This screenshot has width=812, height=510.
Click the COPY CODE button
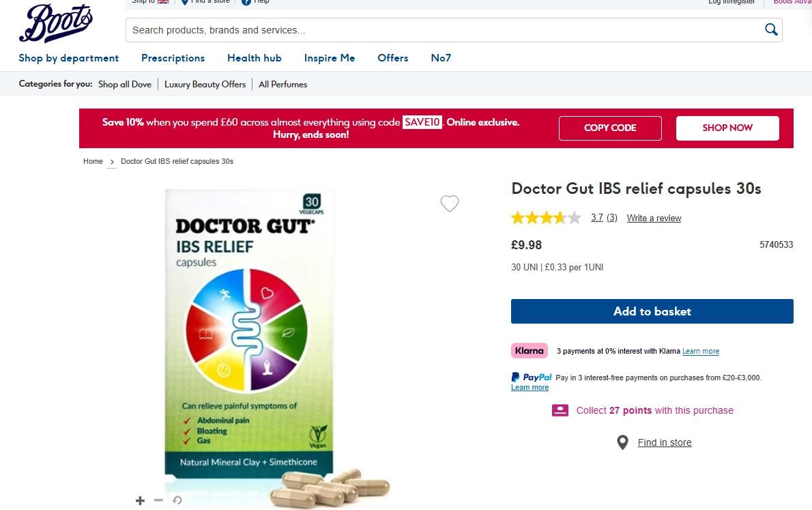610,128
